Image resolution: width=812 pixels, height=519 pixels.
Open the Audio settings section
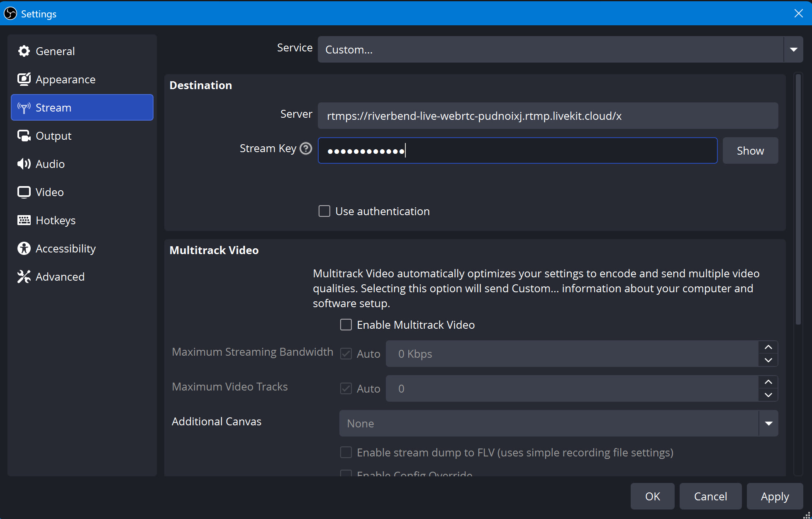(x=82, y=164)
